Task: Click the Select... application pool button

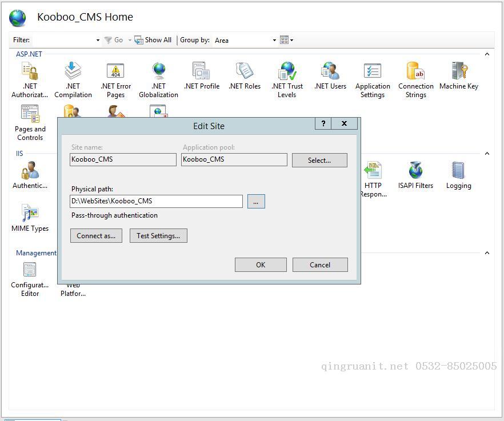Action: point(319,160)
